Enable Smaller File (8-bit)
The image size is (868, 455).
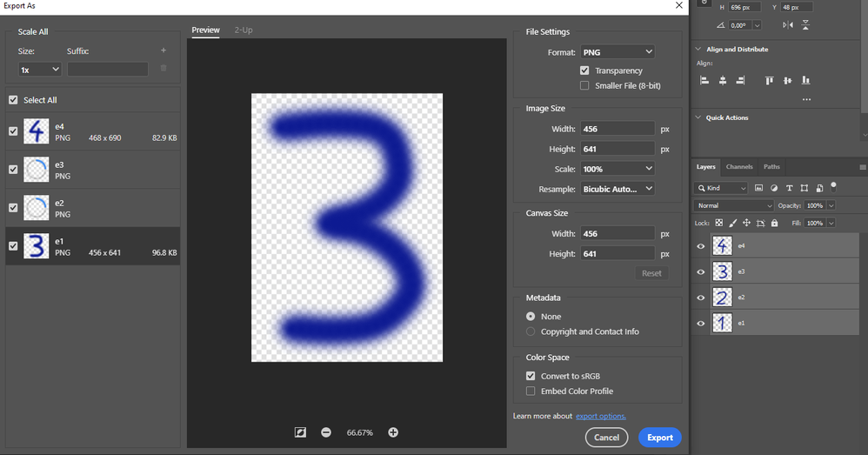pos(584,85)
